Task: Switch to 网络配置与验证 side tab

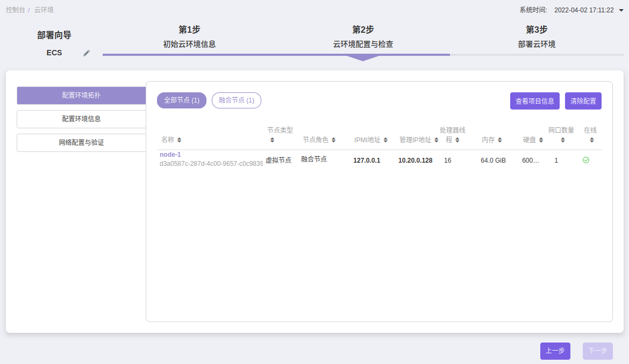Action: (81, 143)
